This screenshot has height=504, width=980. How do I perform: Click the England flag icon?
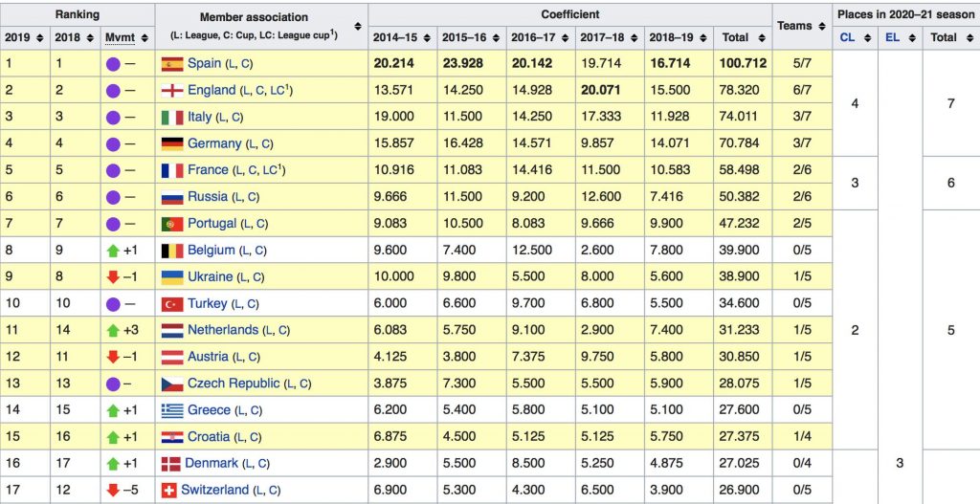[171, 90]
